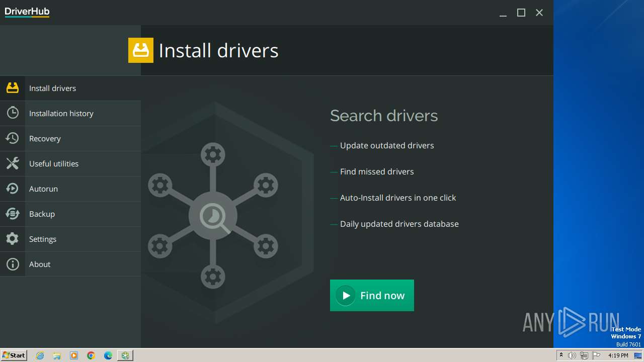Click the Action Center flag icon
The image size is (644, 362).
(x=596, y=355)
